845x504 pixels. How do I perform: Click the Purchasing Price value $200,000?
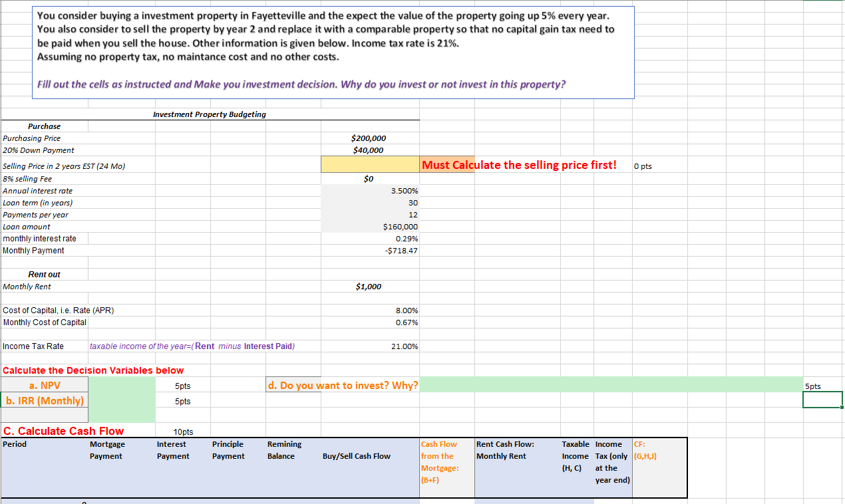point(369,138)
